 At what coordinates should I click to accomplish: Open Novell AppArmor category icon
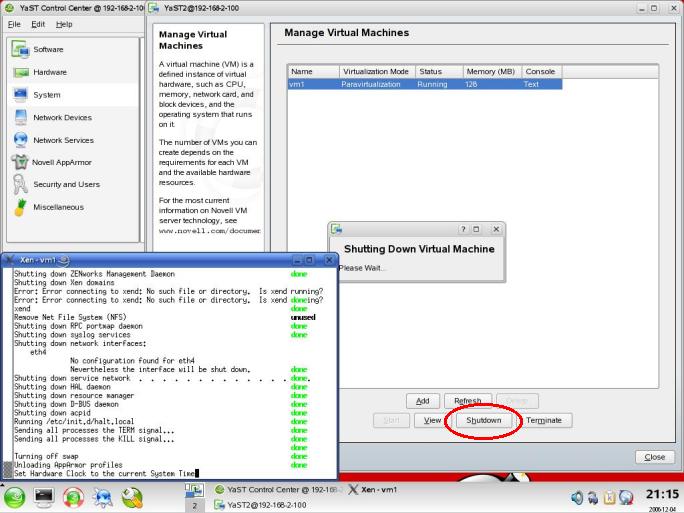[x=20, y=162]
